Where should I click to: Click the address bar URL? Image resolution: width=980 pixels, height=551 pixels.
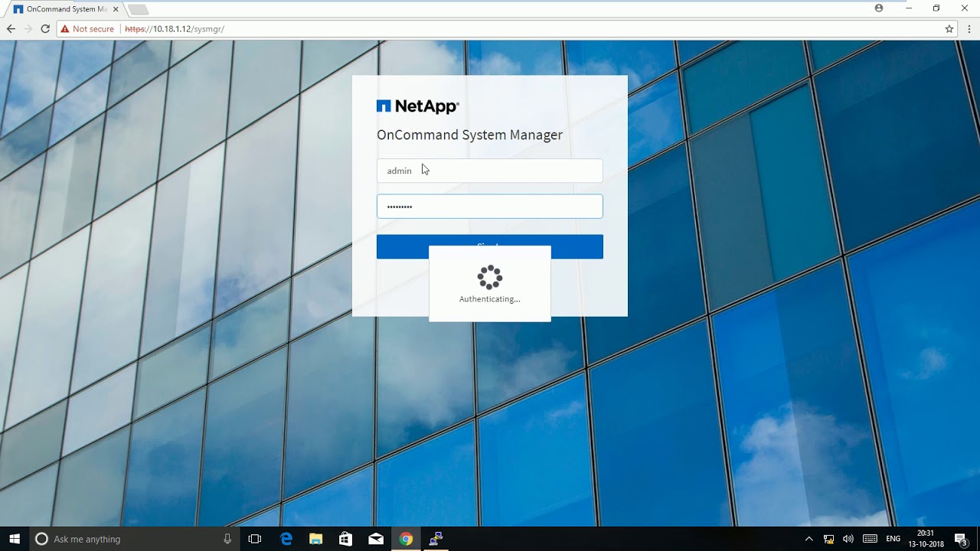click(x=175, y=29)
